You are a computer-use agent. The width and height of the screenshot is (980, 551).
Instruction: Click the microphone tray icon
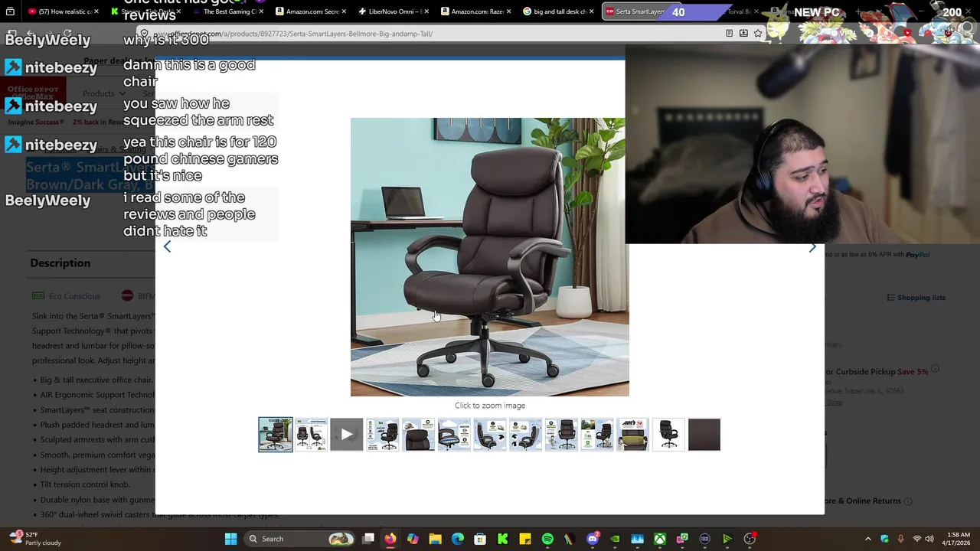click(x=900, y=539)
